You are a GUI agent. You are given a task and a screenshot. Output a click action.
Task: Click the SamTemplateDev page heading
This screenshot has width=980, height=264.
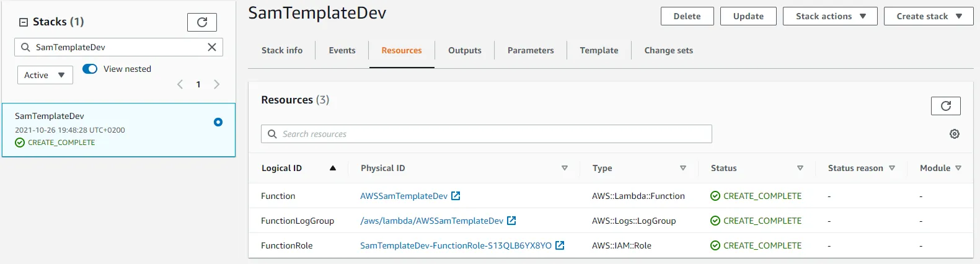point(317,13)
